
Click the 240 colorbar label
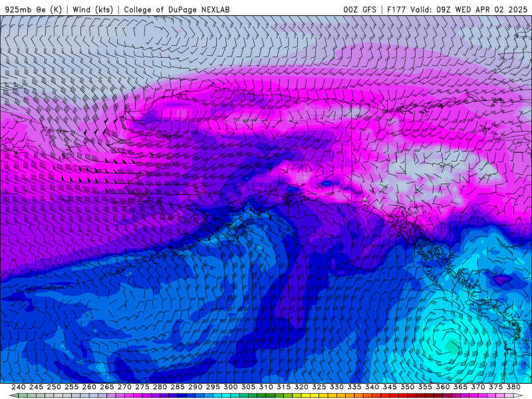19,387
